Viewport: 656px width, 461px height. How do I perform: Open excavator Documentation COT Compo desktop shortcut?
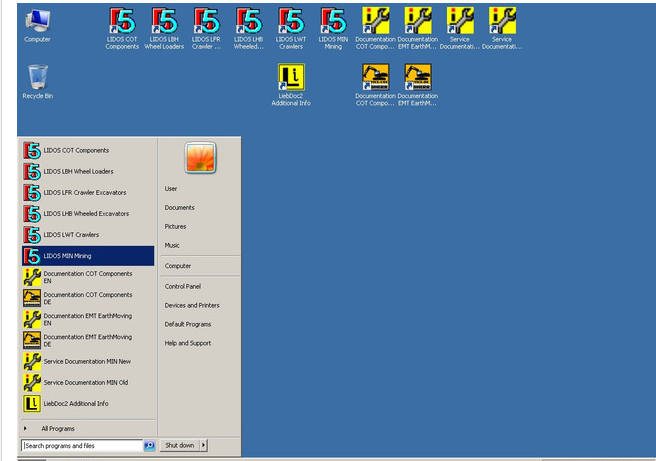pyautogui.click(x=375, y=85)
